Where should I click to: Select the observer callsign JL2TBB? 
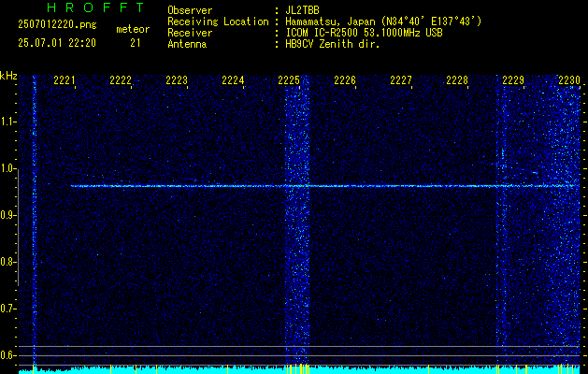click(x=302, y=10)
